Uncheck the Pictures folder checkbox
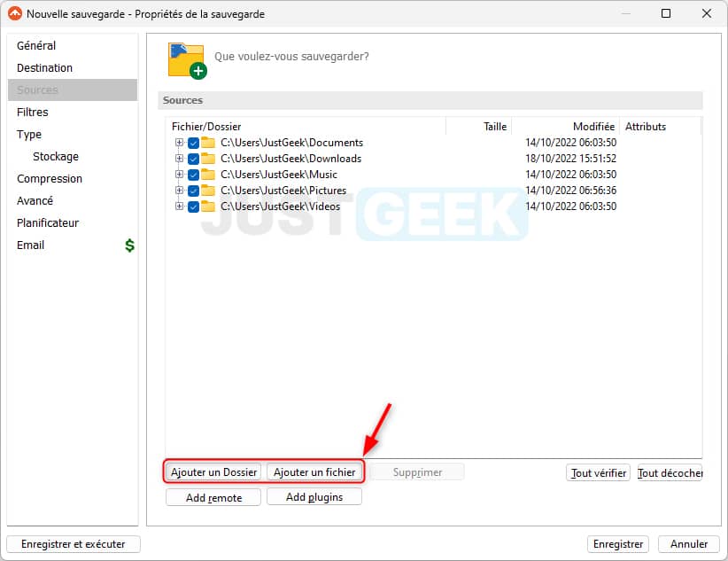The height and width of the screenshot is (561, 728). pyautogui.click(x=194, y=191)
